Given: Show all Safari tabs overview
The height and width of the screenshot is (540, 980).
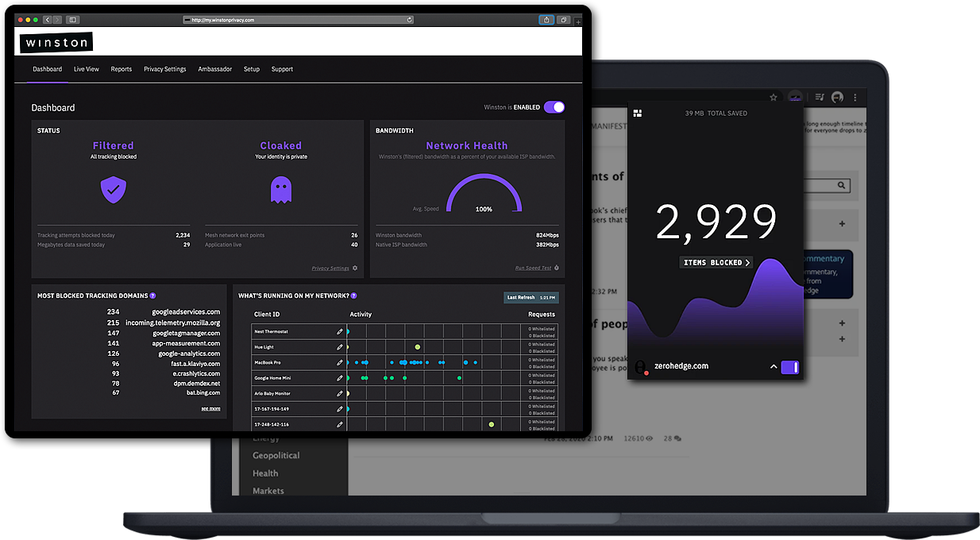Looking at the screenshot, I should (564, 19).
